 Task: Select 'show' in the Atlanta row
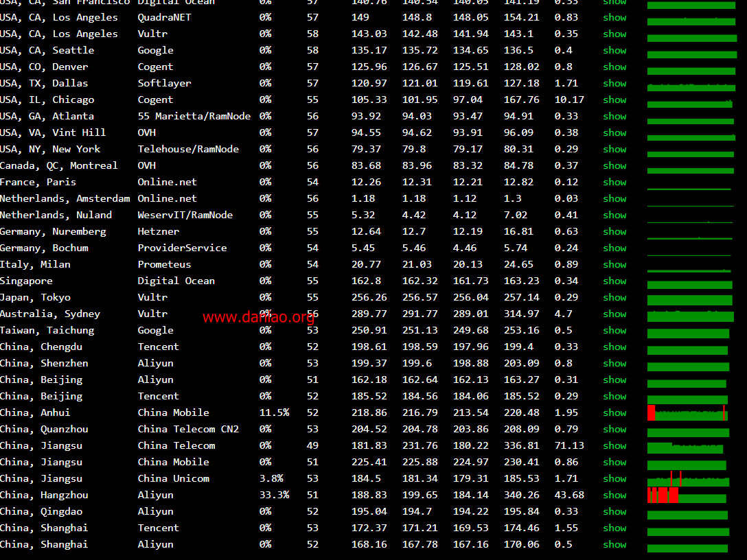pos(614,116)
